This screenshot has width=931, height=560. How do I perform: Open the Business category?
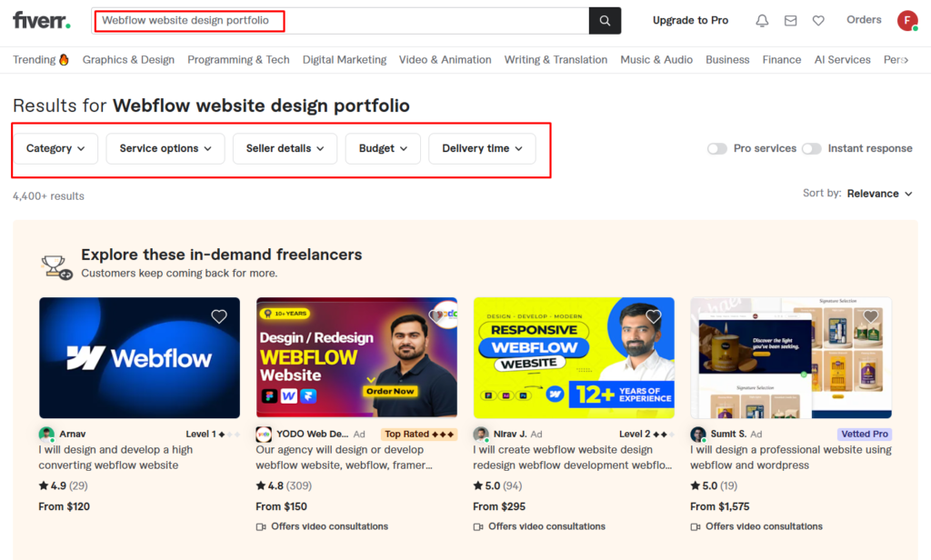tap(727, 59)
